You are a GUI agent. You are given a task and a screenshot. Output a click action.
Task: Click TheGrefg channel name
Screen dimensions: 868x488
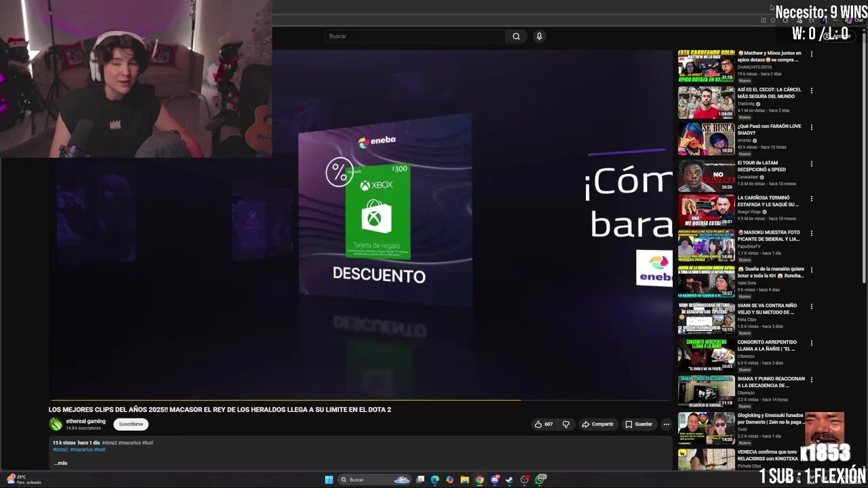pyautogui.click(x=746, y=104)
